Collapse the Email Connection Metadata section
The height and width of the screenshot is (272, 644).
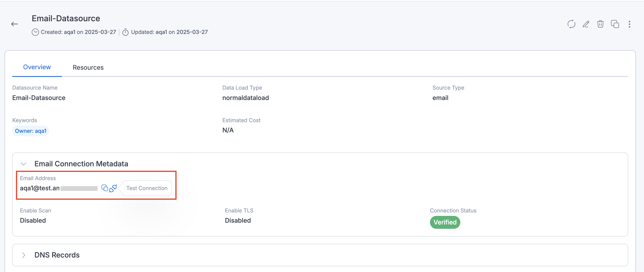pos(24,164)
